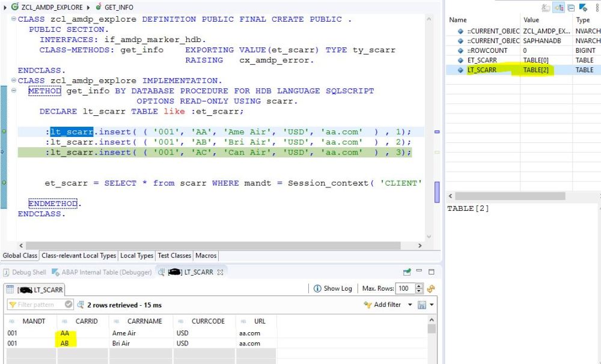
Task: Click the Filter pattern input field
Action: tap(35, 305)
